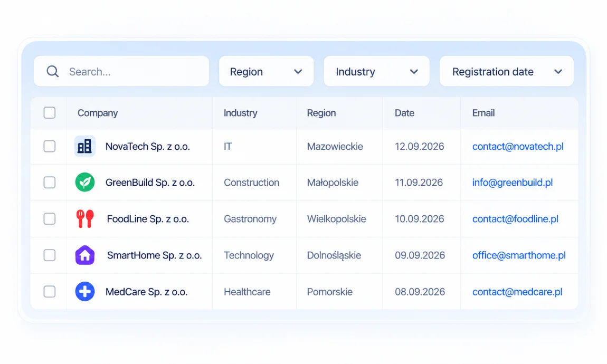Open the Industry filter dropdown
Image resolution: width=607 pixels, height=364 pixels.
point(377,71)
